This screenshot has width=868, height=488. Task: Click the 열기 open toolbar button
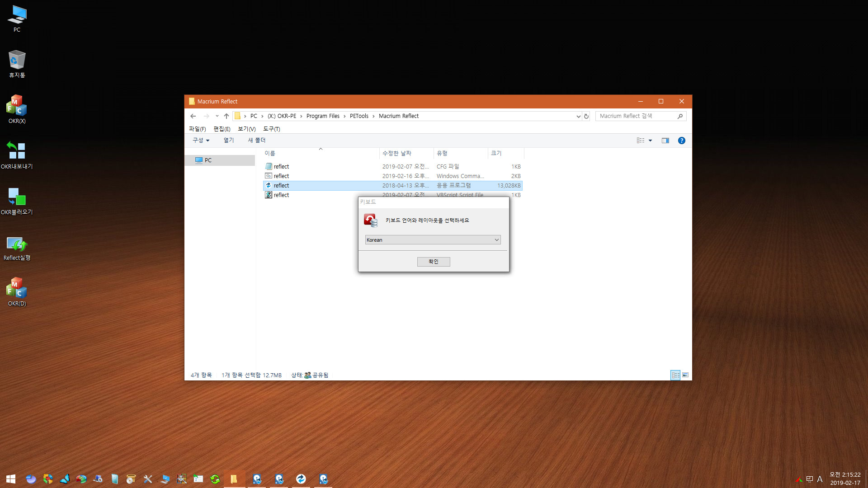tap(229, 141)
